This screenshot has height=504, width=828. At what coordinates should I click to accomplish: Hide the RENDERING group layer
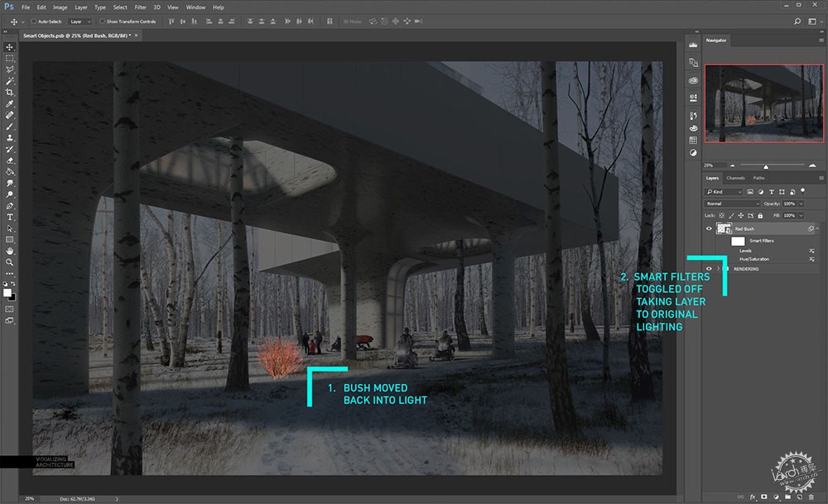(710, 269)
